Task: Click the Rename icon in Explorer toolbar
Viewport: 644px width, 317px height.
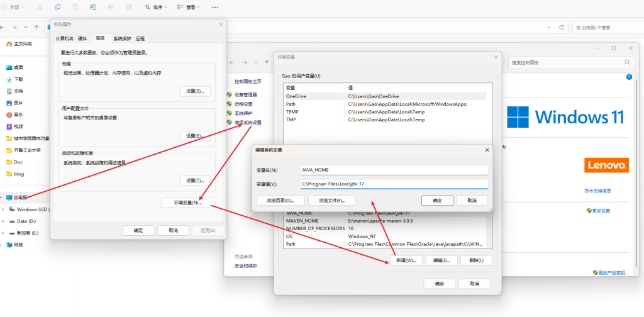Action: click(93, 7)
